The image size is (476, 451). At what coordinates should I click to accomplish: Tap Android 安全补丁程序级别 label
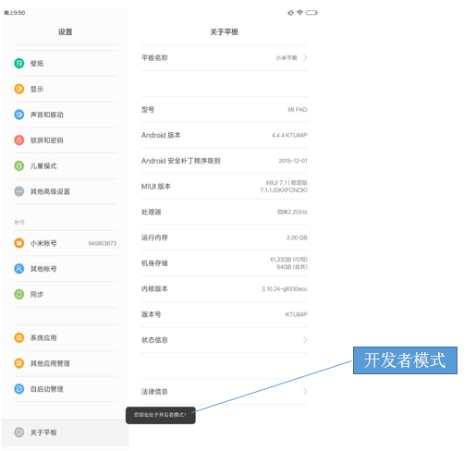tap(180, 161)
